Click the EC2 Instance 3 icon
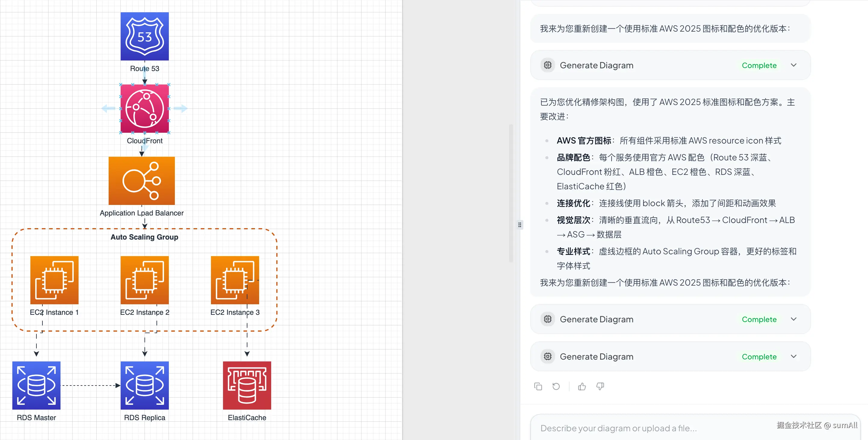868x440 pixels. coord(235,280)
